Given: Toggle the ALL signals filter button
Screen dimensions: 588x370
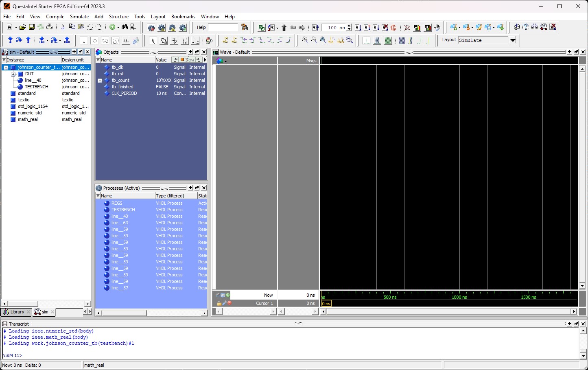Looking at the screenshot, I should [x=126, y=41].
